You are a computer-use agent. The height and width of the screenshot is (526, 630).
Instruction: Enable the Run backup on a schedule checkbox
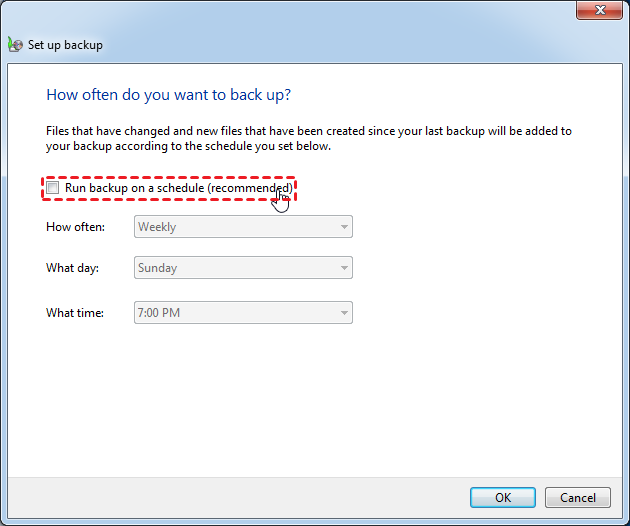(x=53, y=188)
